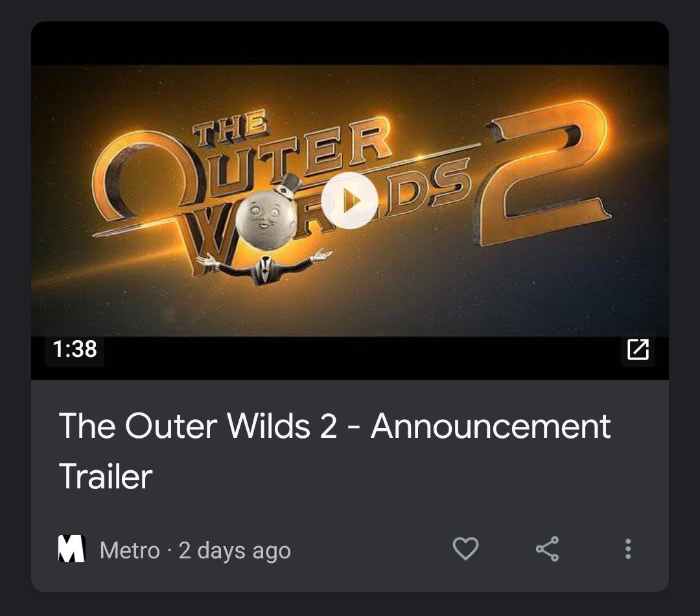Like the article with the heart icon
This screenshot has height=616, width=700.
pyautogui.click(x=465, y=549)
